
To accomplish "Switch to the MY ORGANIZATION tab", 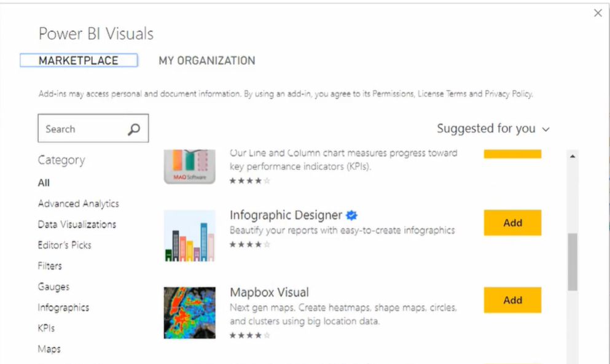I will [207, 61].
